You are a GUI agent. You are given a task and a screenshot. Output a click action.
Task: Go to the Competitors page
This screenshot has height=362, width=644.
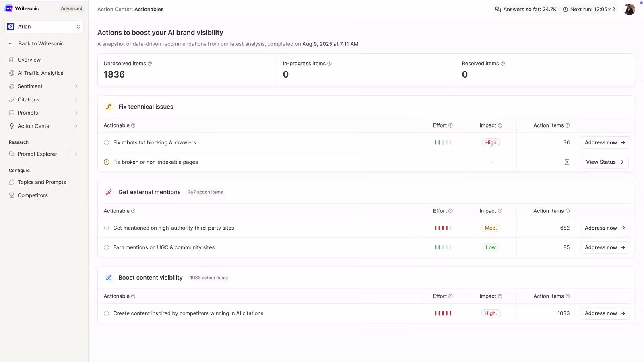[33, 195]
